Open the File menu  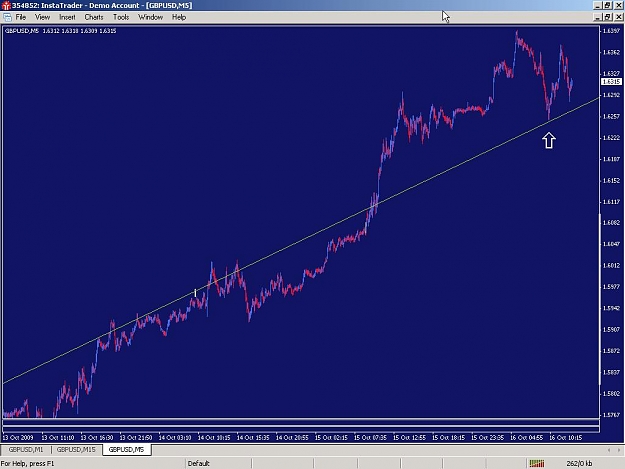20,17
